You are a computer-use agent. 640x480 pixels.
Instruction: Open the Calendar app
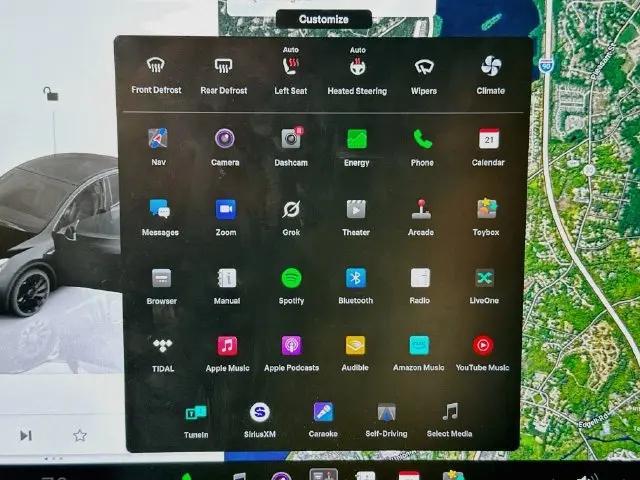point(489,147)
